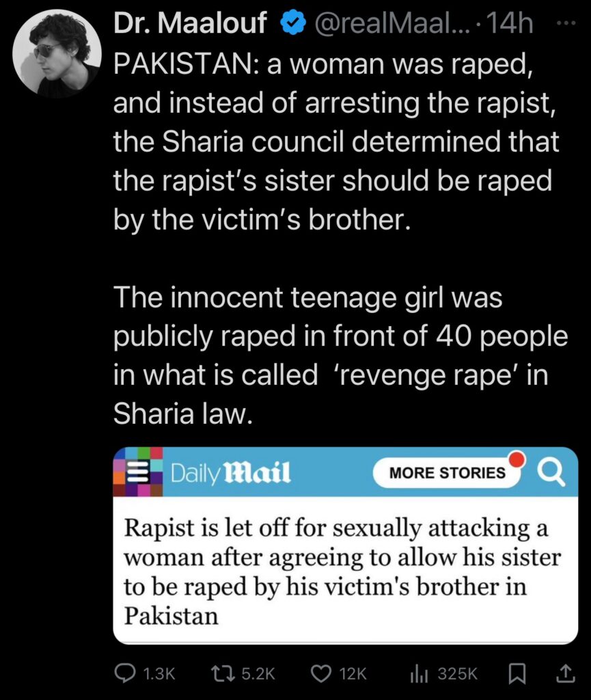Image resolution: width=591 pixels, height=700 pixels.
Task: Click the Dr. Maalouf display name
Action: [190, 23]
